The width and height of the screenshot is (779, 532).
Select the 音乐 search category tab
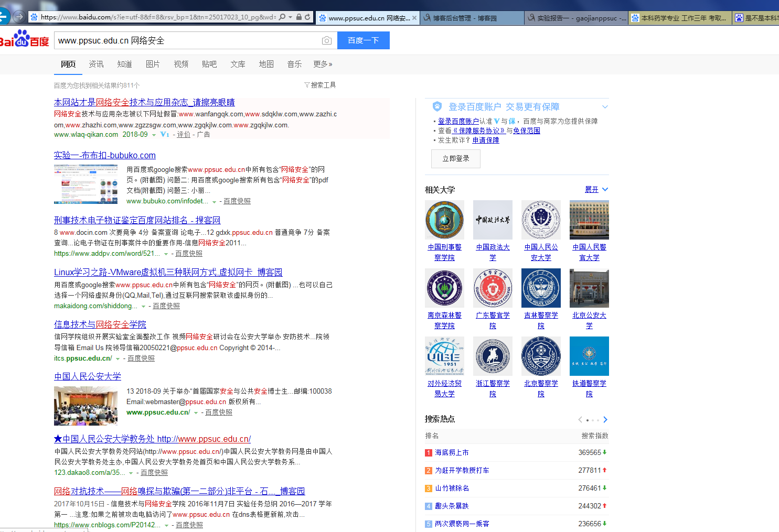[294, 64]
